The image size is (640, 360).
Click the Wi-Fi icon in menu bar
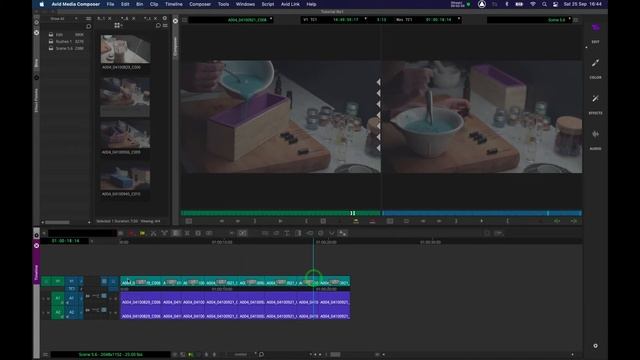tap(533, 4)
